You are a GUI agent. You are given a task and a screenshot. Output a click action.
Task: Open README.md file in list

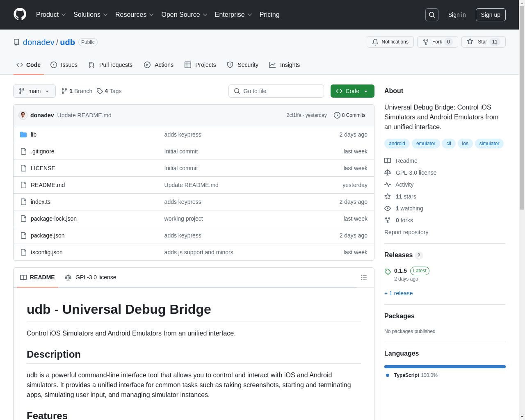tap(48, 185)
